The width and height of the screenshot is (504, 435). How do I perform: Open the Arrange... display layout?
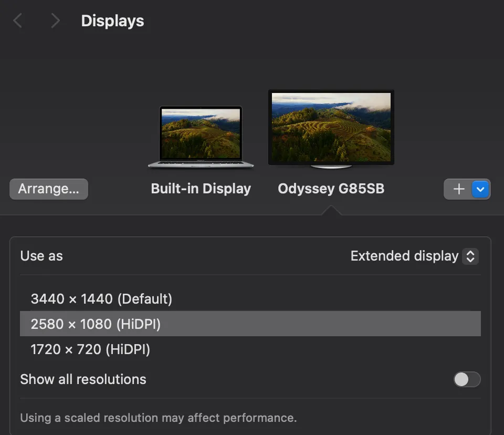(49, 189)
